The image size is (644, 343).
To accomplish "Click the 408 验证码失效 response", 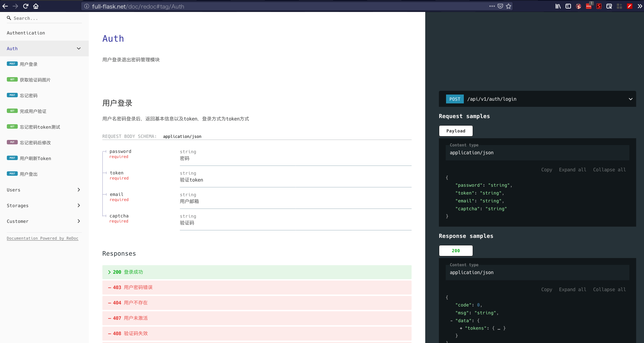I will point(257,333).
